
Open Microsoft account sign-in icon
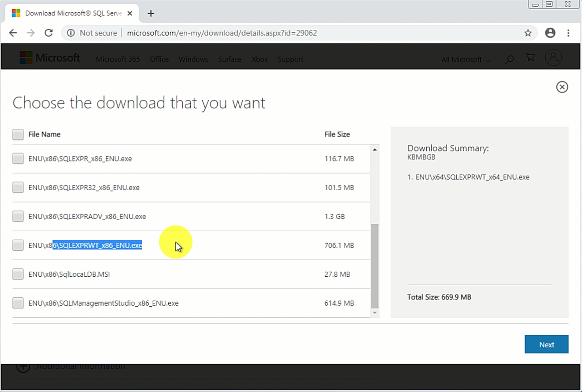click(x=554, y=58)
